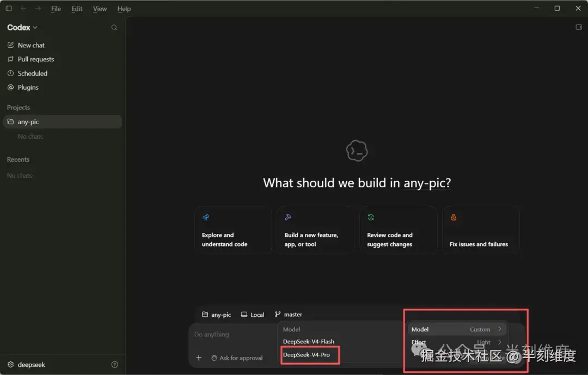Viewport: 588px width, 375px height.
Task: Go back with the left arrow
Action: tap(23, 8)
